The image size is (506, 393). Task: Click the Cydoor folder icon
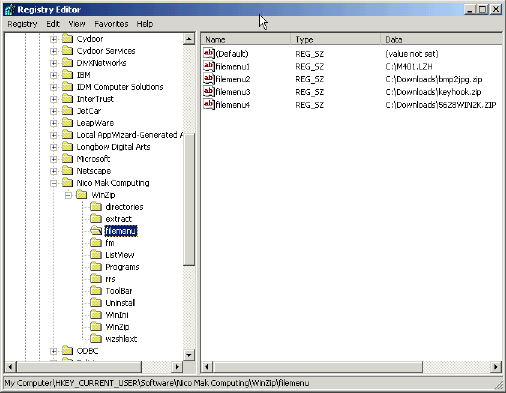67,39
